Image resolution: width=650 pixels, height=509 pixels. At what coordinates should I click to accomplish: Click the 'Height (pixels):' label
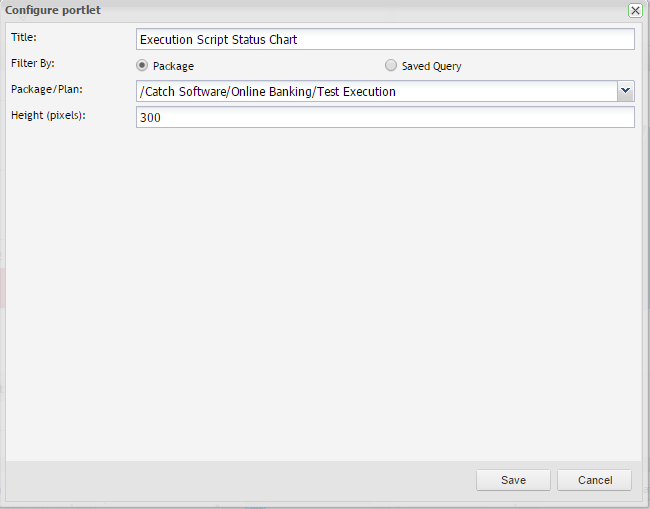coord(49,115)
